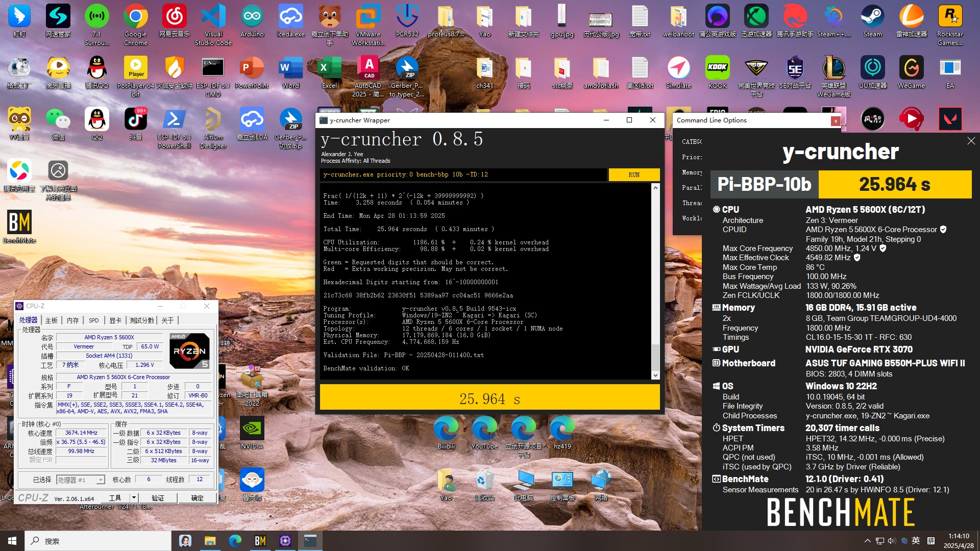The height and width of the screenshot is (551, 980).
Task: Open the EA desktop icon
Action: (950, 72)
